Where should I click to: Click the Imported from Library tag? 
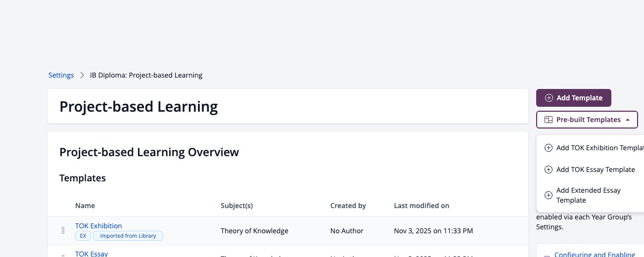[128, 236]
